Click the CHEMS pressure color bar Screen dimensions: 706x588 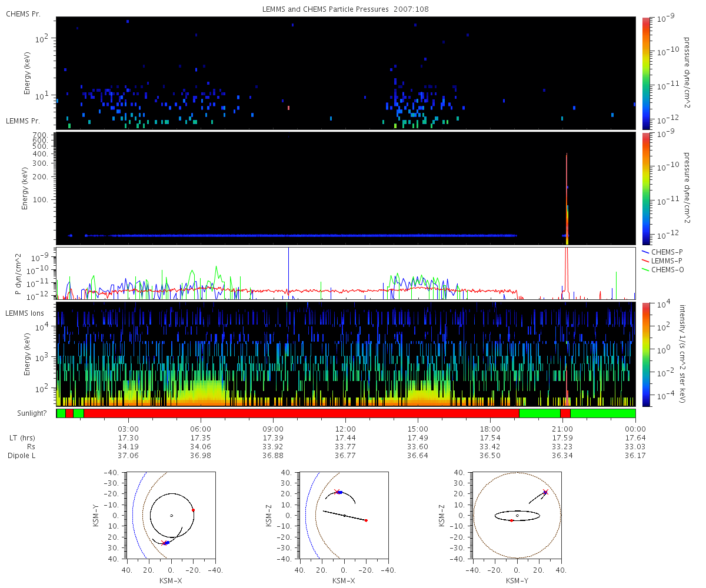click(645, 73)
